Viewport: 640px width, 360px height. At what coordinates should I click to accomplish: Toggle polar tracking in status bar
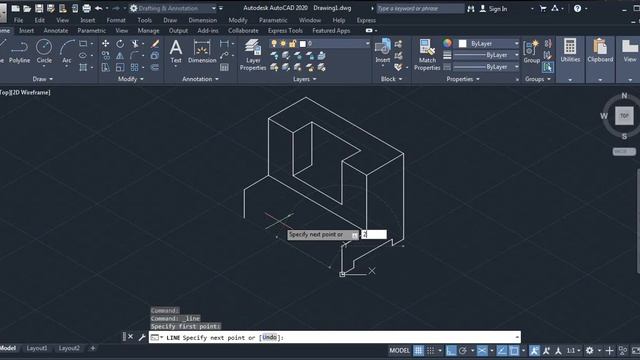(x=462, y=350)
